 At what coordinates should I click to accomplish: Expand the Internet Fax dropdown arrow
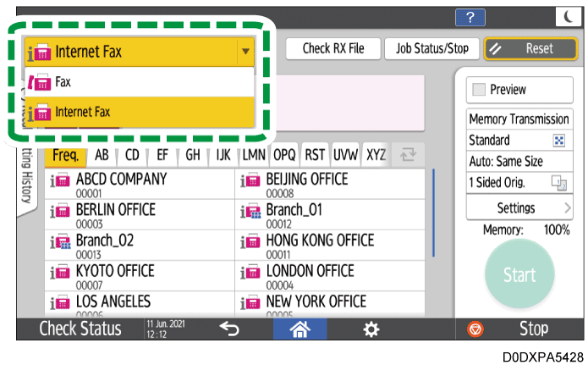[245, 52]
